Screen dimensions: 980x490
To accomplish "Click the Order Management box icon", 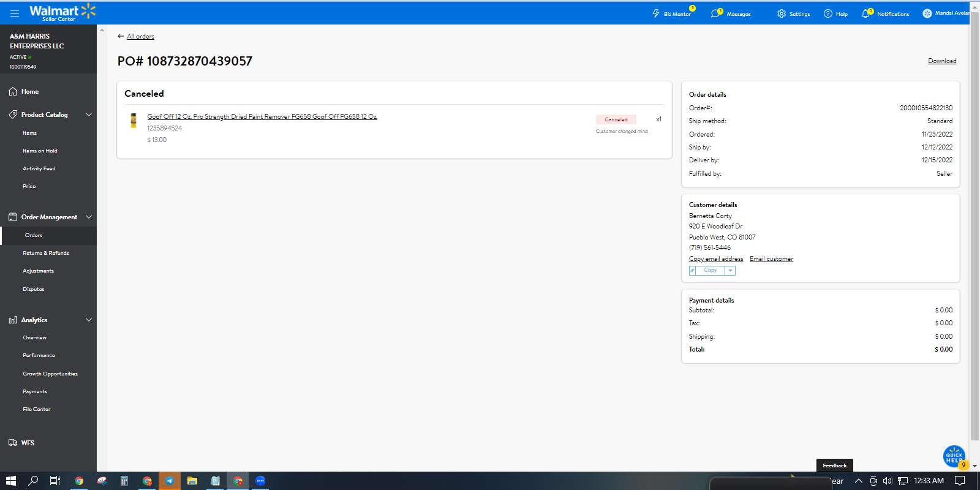I will click(13, 217).
